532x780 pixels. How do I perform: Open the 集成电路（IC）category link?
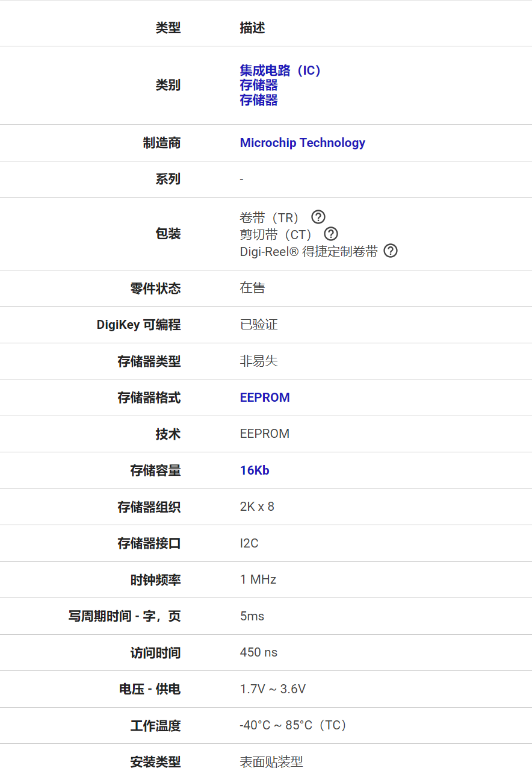click(280, 70)
